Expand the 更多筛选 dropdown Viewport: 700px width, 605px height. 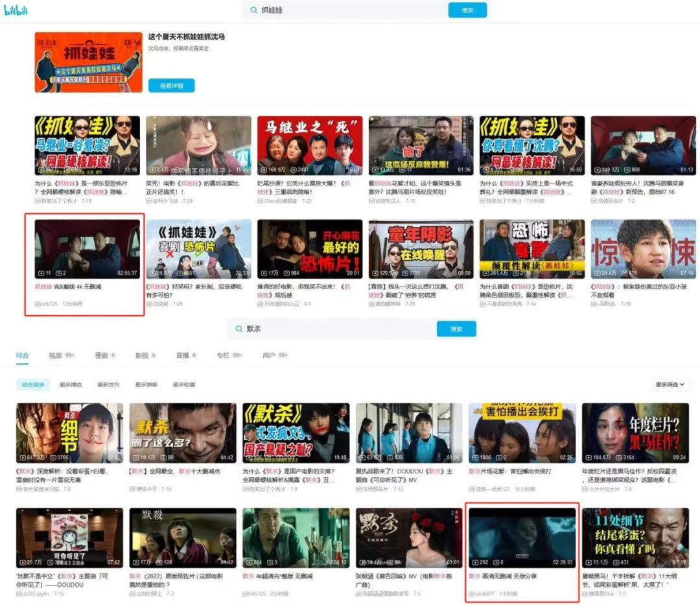pyautogui.click(x=670, y=385)
